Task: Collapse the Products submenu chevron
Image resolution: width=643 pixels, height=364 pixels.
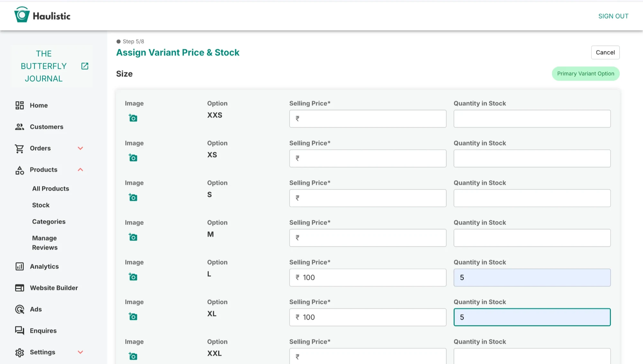Action: tap(80, 170)
